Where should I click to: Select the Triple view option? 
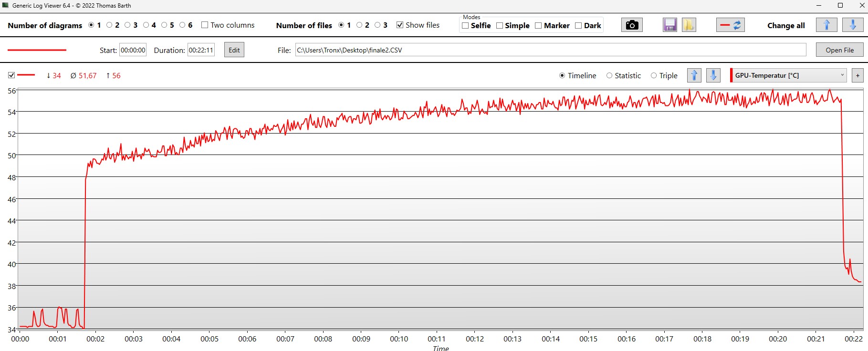[654, 75]
